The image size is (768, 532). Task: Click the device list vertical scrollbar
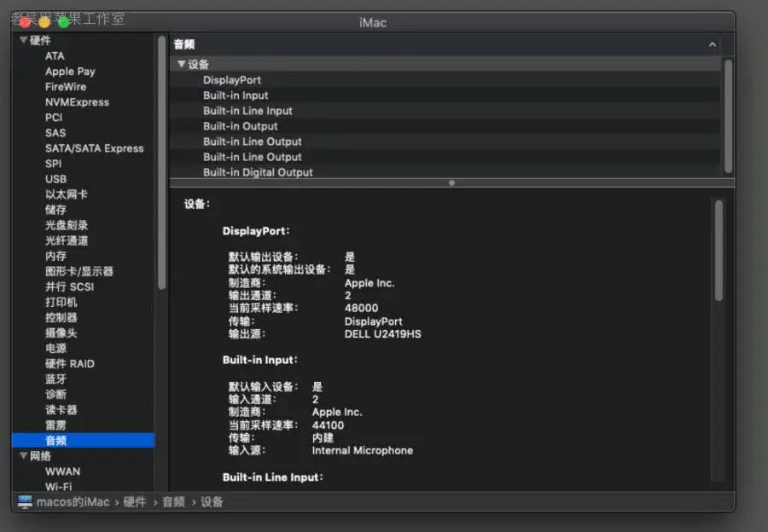[x=729, y=116]
